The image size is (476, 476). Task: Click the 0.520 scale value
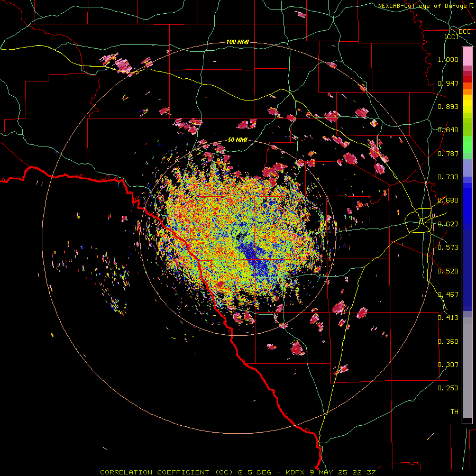[448, 271]
